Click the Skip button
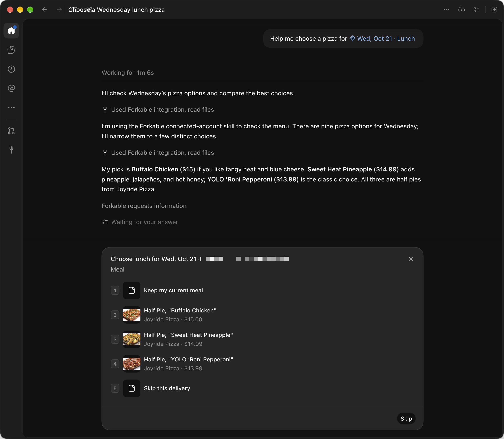 (406, 419)
